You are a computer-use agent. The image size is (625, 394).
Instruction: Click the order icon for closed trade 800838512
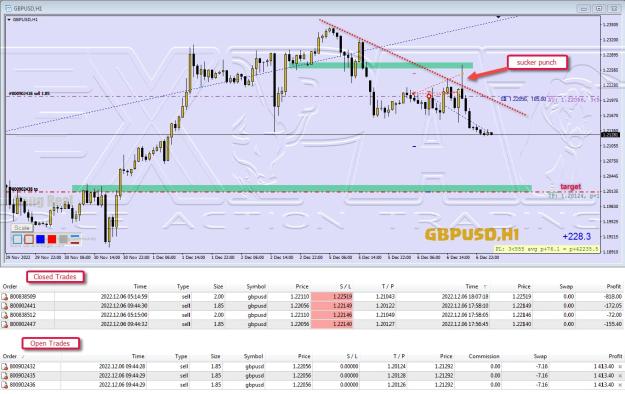[x=5, y=315]
